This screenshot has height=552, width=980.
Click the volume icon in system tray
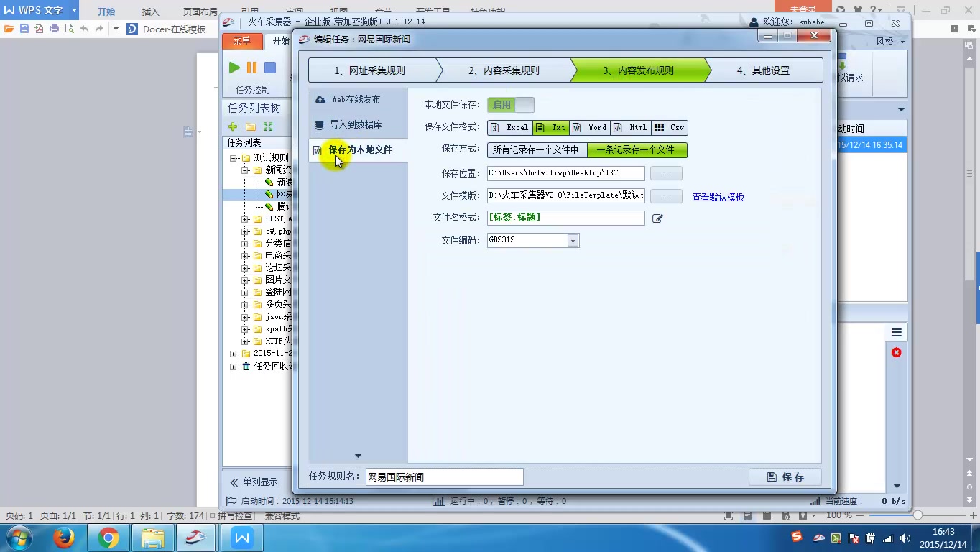point(905,538)
